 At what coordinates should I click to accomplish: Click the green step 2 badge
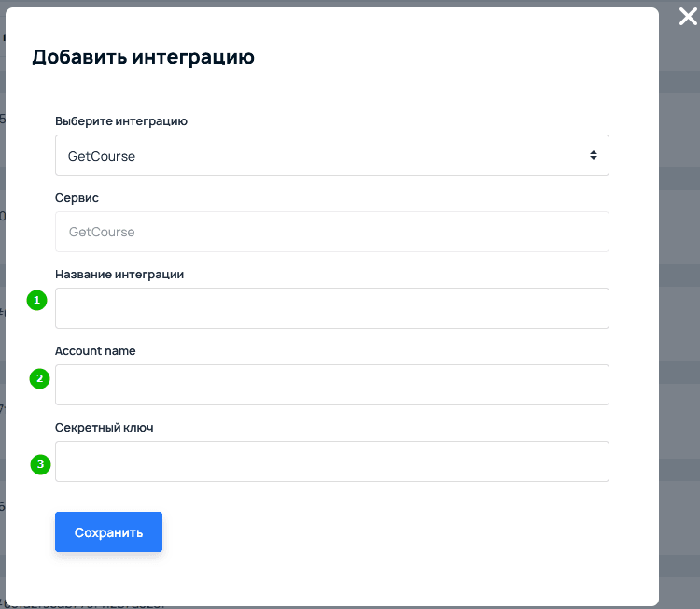(39, 378)
